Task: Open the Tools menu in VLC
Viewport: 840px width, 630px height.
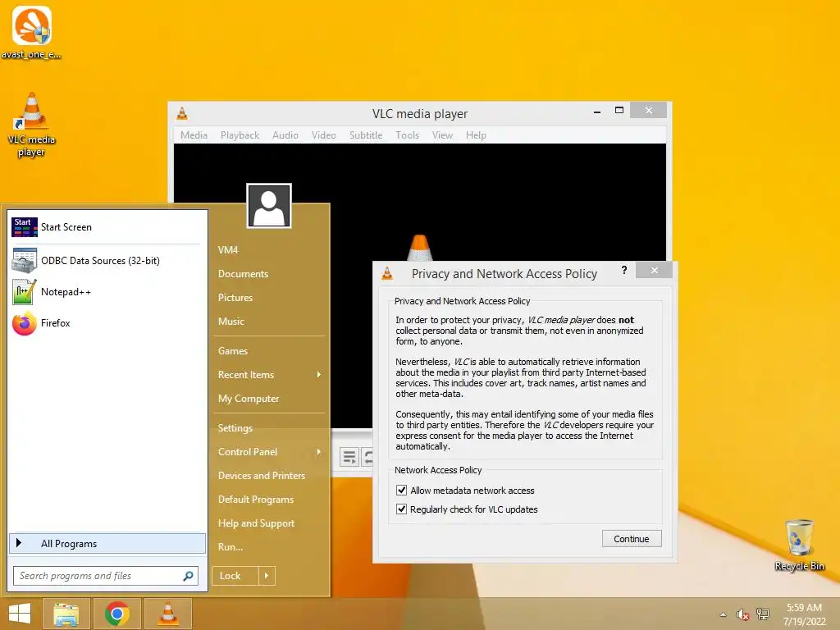Action: (407, 135)
